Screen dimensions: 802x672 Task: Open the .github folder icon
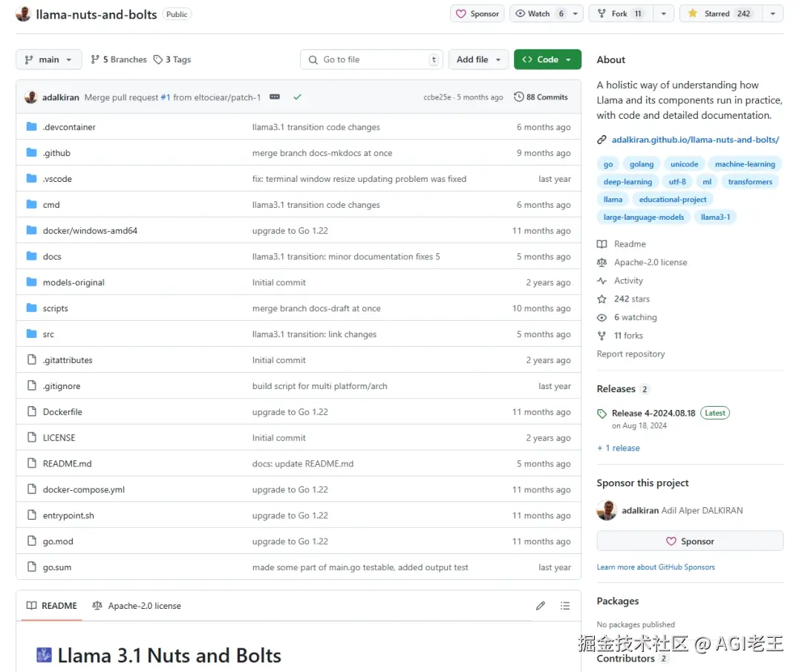32,152
